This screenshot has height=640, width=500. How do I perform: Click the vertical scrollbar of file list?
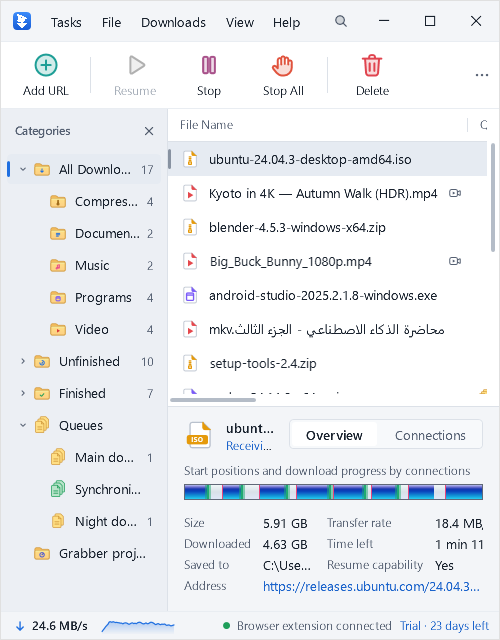[x=493, y=198]
